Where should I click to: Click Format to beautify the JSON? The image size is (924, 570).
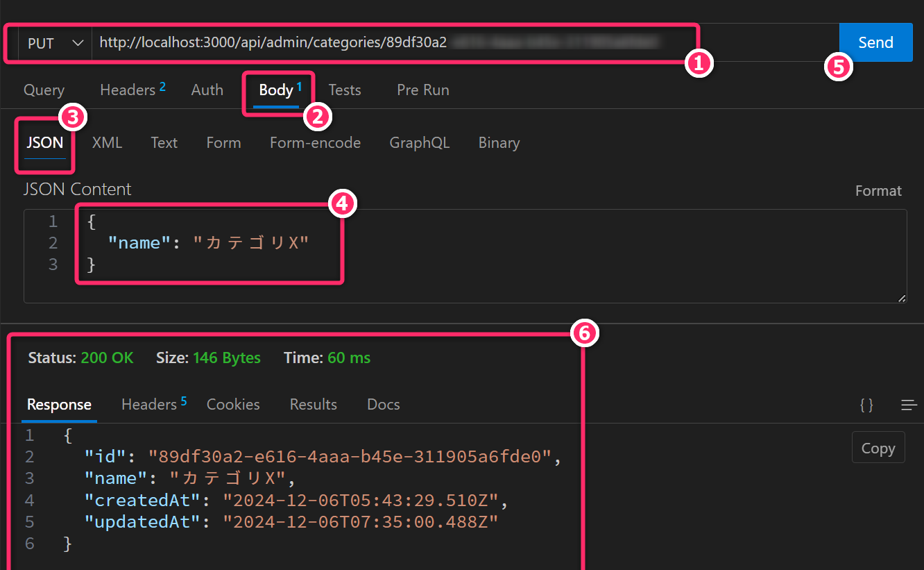[x=878, y=191]
